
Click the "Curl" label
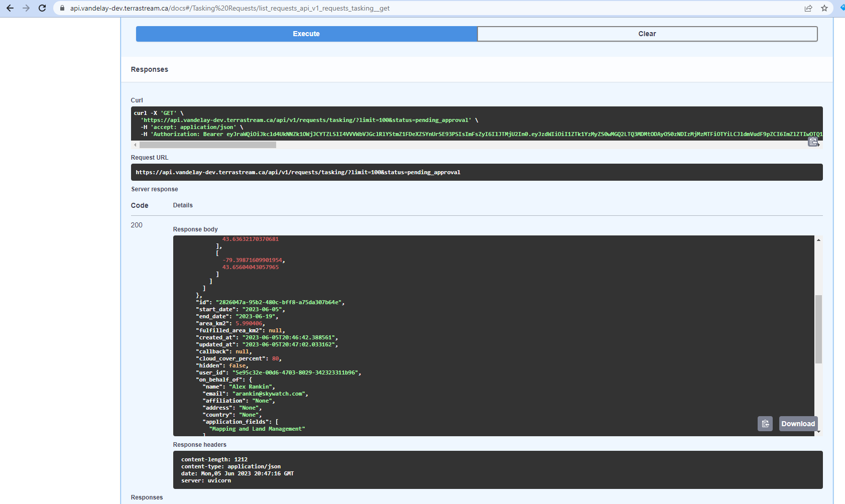pos(137,100)
